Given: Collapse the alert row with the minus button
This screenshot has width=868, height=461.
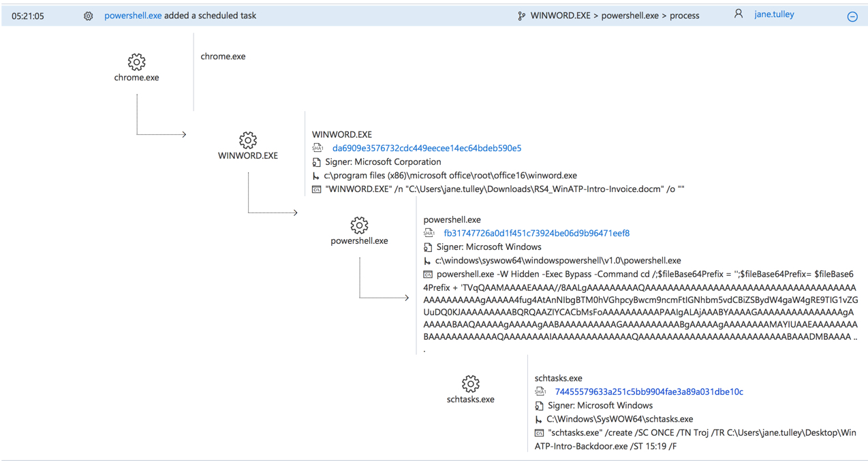Looking at the screenshot, I should coord(852,16).
